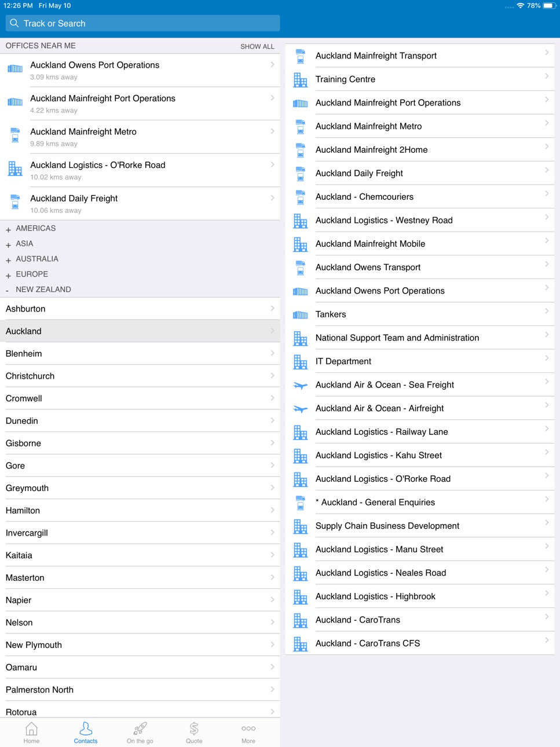Open the Quote dollar icon
The height and width of the screenshot is (747, 560).
(194, 728)
